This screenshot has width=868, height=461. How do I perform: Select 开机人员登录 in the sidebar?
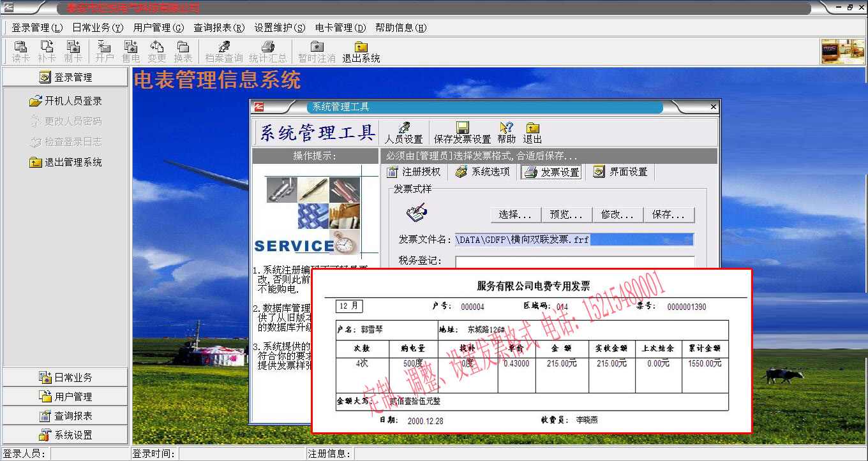(x=66, y=101)
